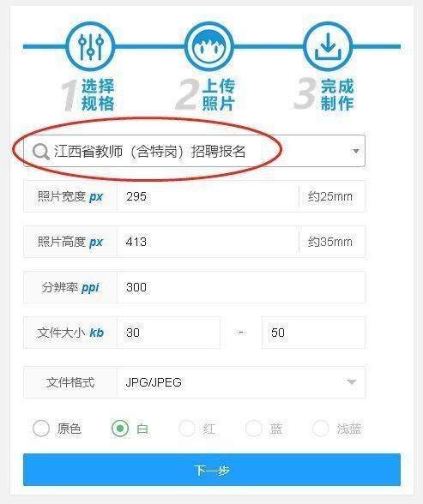Viewport: 423px width, 504px height.
Task: Expand the specification dropdown arrow
Action: [x=356, y=151]
